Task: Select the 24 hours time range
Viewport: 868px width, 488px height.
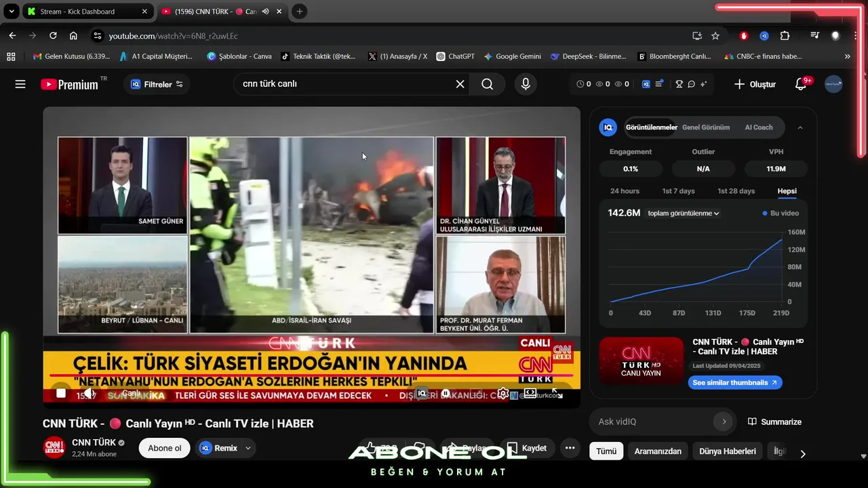Action: coord(625,191)
